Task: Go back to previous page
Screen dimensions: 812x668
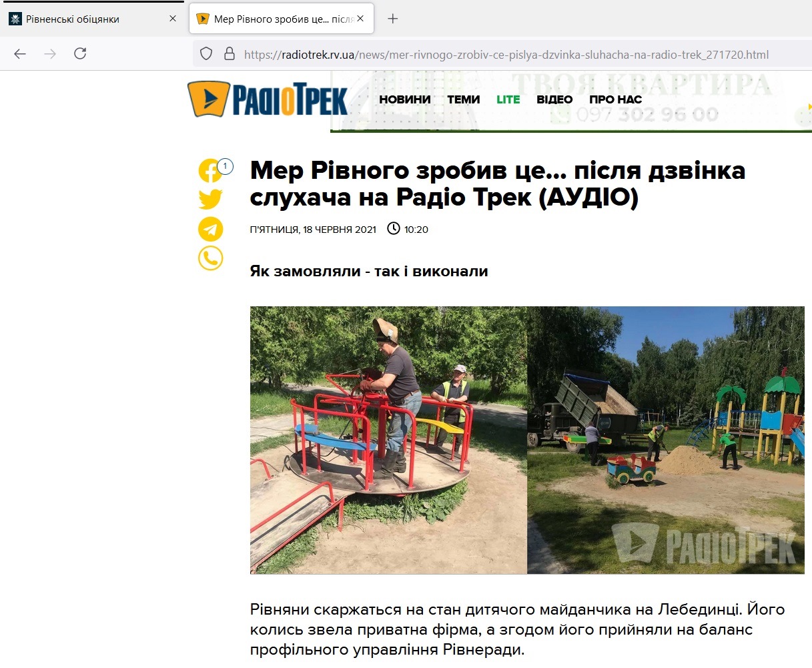Action: click(20, 54)
